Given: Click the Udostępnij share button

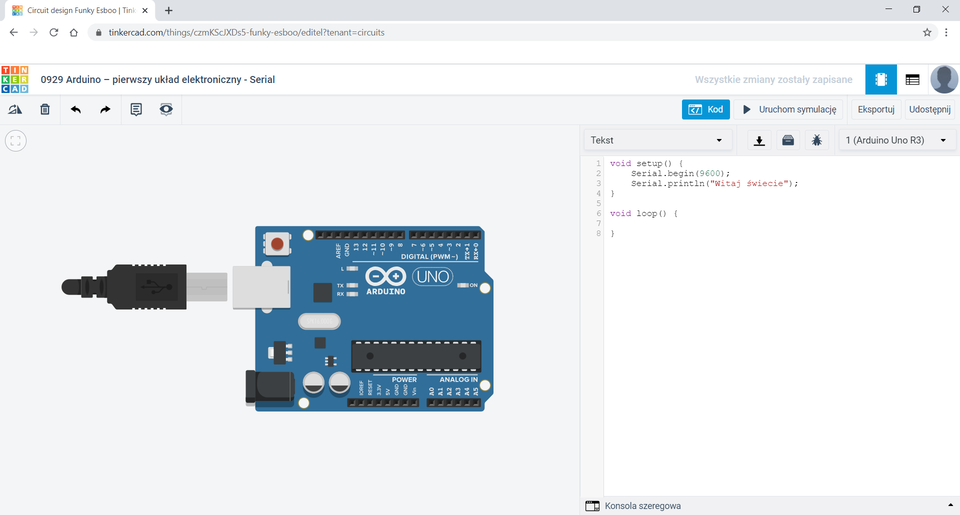Looking at the screenshot, I should click(929, 110).
